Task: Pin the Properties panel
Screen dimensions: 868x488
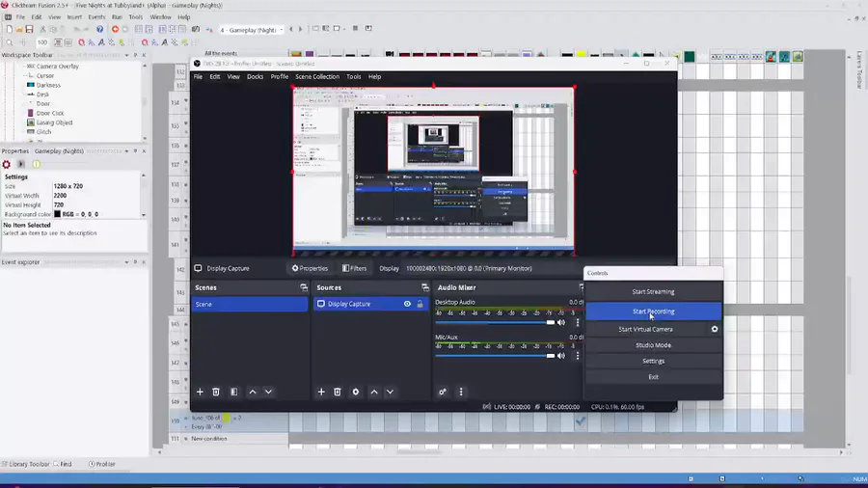Action: click(x=136, y=151)
